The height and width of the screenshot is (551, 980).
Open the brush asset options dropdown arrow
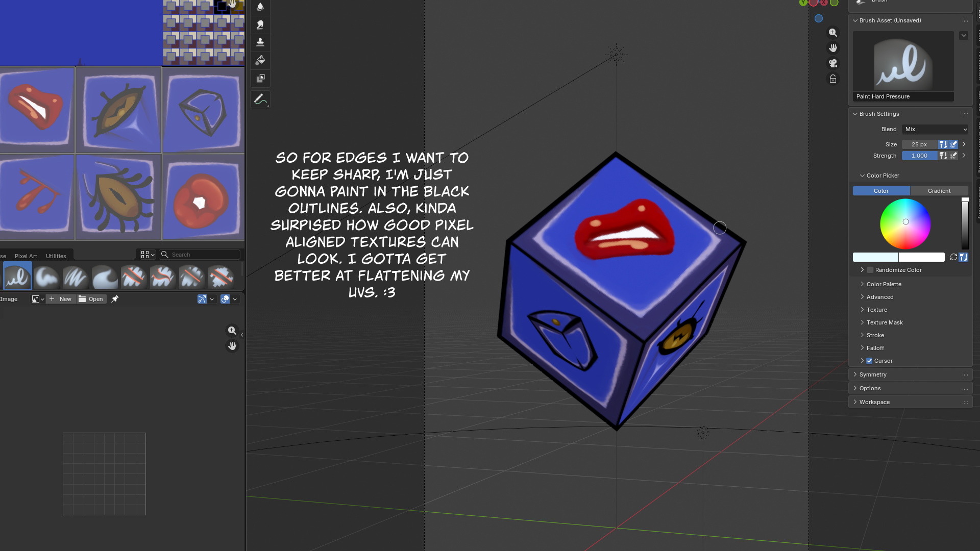pyautogui.click(x=964, y=36)
